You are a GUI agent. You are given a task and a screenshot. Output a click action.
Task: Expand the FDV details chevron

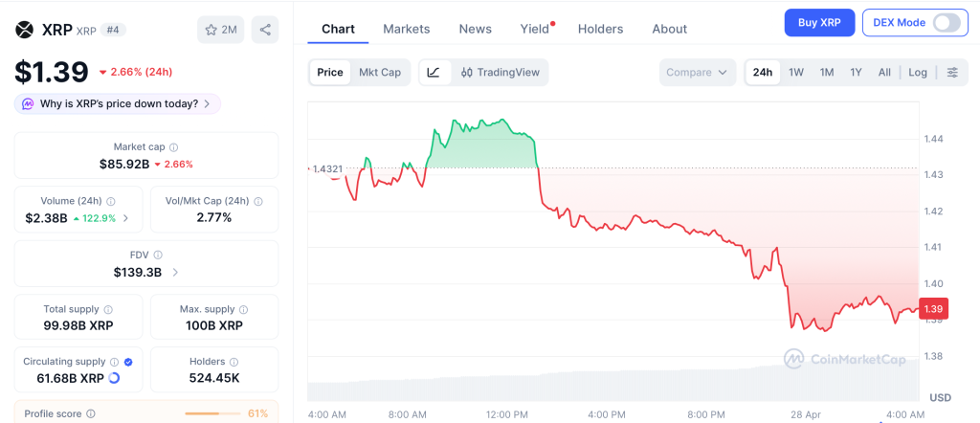(x=174, y=273)
